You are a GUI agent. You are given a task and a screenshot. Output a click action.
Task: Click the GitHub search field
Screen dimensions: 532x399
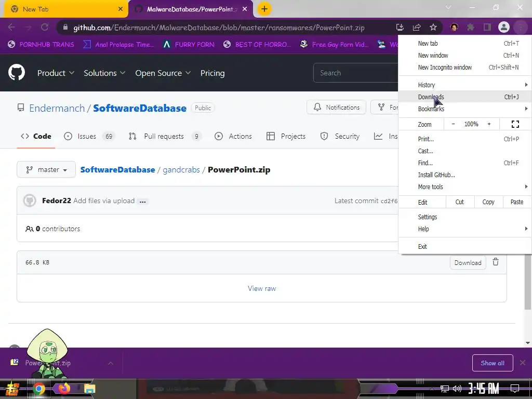click(x=355, y=73)
